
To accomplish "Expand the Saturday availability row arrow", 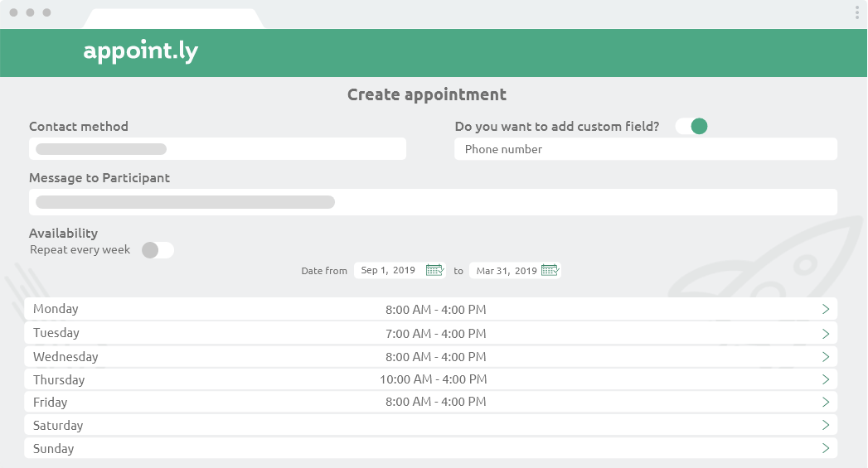I will pos(825,425).
